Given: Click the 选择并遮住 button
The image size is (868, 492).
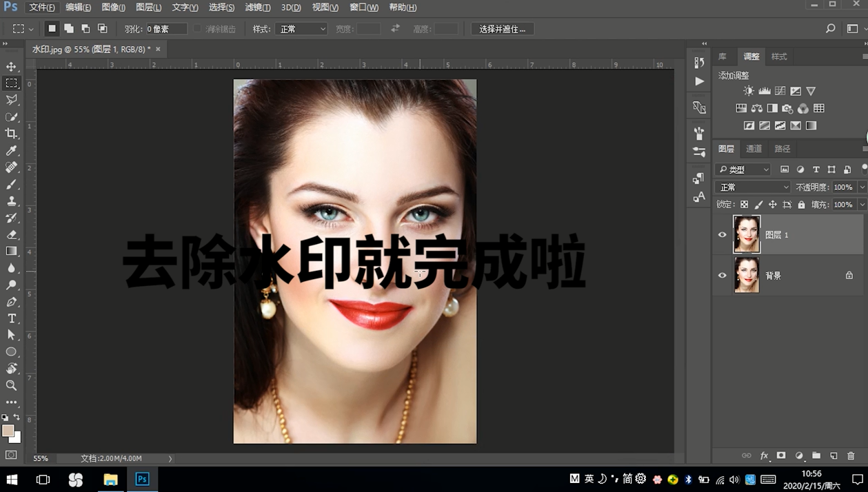Looking at the screenshot, I should (502, 29).
